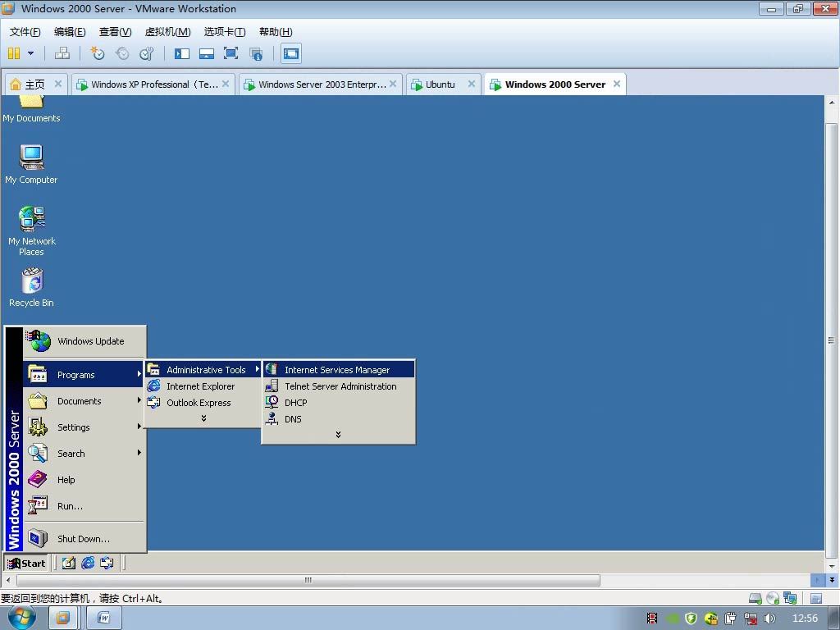Click the vertical scrollbar down arrow
This screenshot has width=840, height=630.
tap(832, 566)
